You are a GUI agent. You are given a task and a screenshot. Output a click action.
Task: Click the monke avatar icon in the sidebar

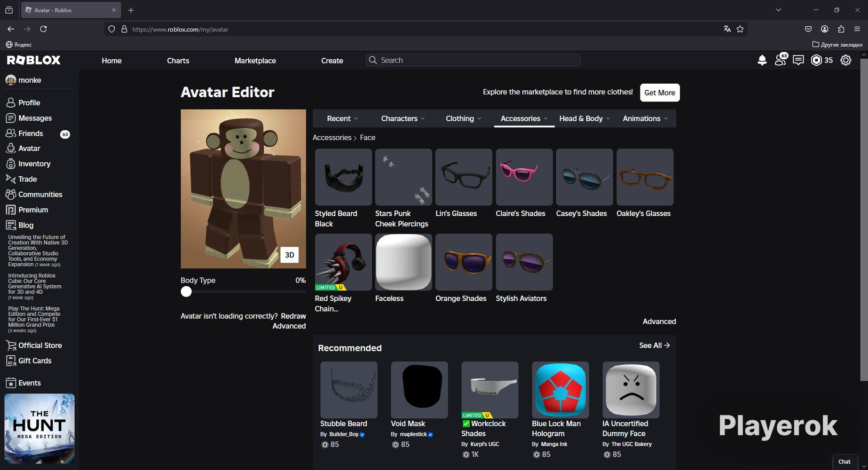11,80
